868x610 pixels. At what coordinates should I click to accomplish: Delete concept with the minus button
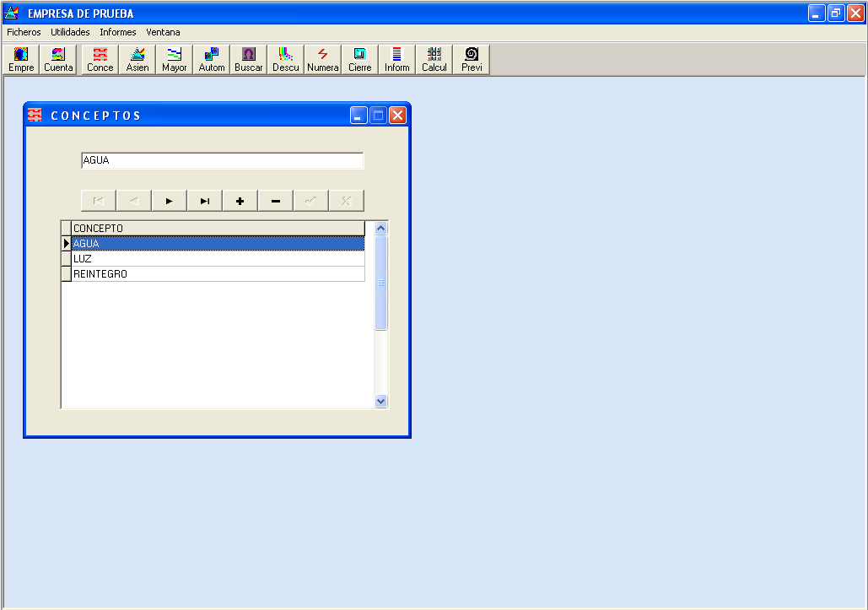point(276,201)
